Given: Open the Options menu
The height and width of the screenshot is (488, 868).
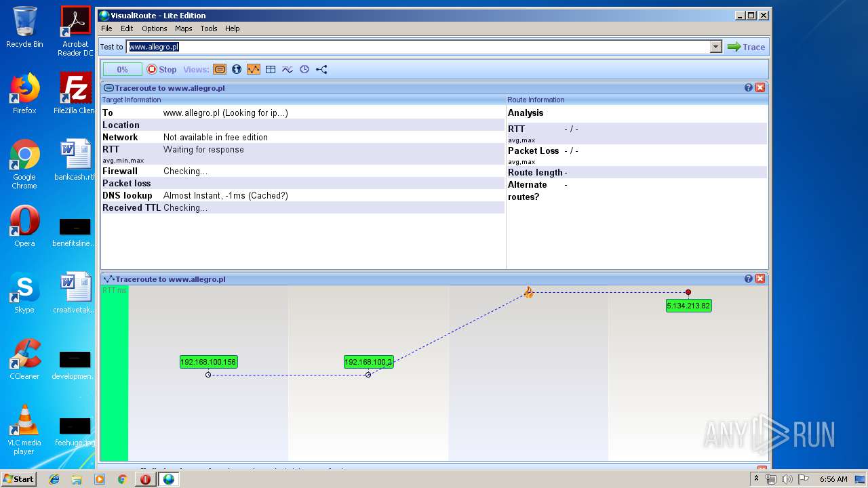Looking at the screenshot, I should [x=154, y=28].
